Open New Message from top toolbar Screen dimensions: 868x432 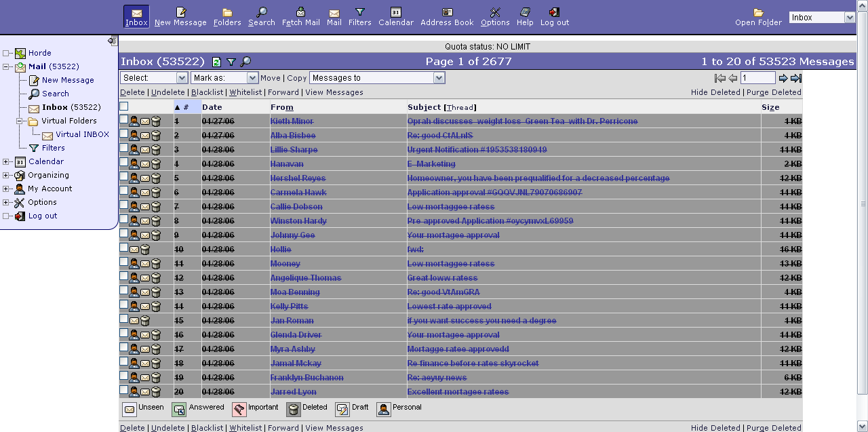coord(180,16)
